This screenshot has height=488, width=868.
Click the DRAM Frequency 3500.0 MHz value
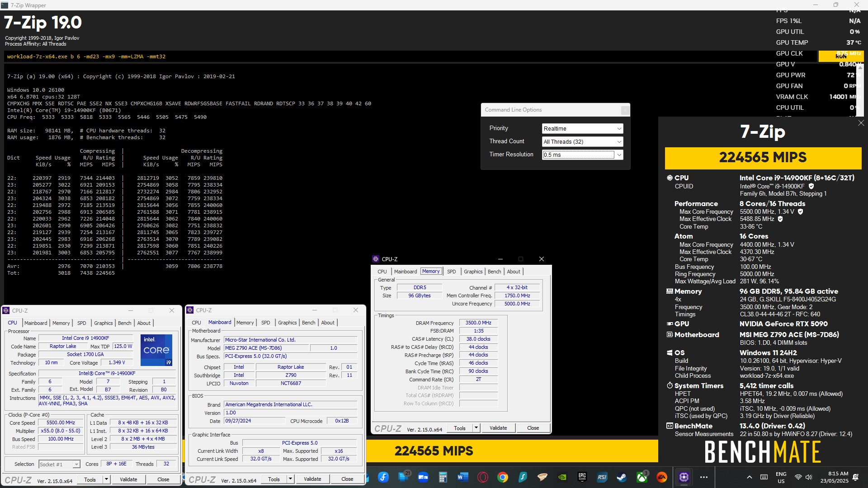[478, 323]
